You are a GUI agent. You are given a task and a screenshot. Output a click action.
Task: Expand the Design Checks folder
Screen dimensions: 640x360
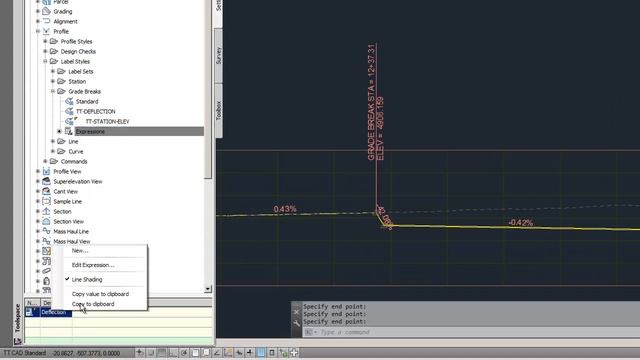pos(45,51)
